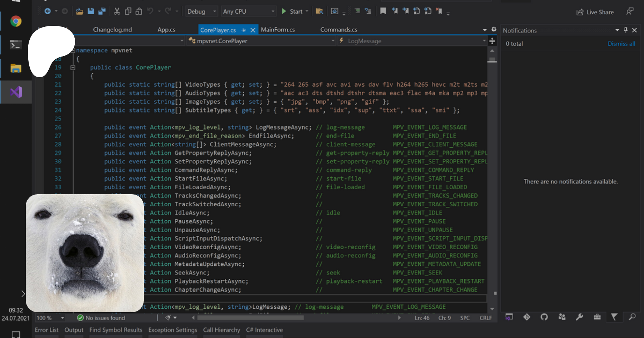Click the Save All toolbar icon
This screenshot has height=338, width=644.
102,11
